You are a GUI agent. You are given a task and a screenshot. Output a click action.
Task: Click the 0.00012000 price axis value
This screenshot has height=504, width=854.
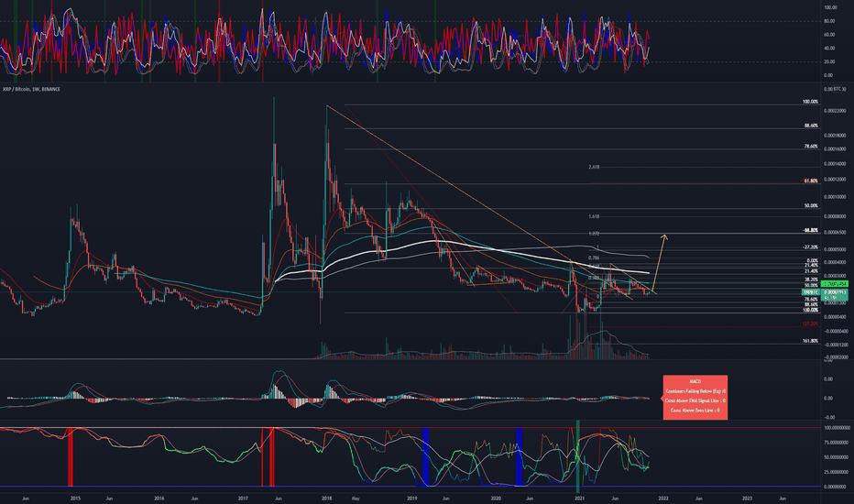(835, 180)
